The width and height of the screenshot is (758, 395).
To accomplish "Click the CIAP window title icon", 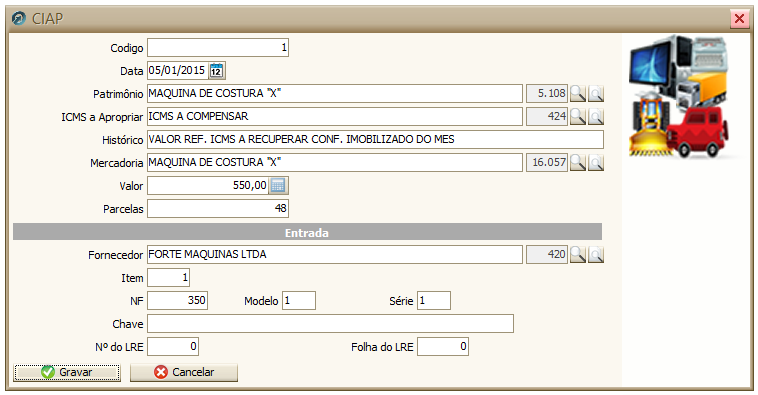I will tap(19, 18).
